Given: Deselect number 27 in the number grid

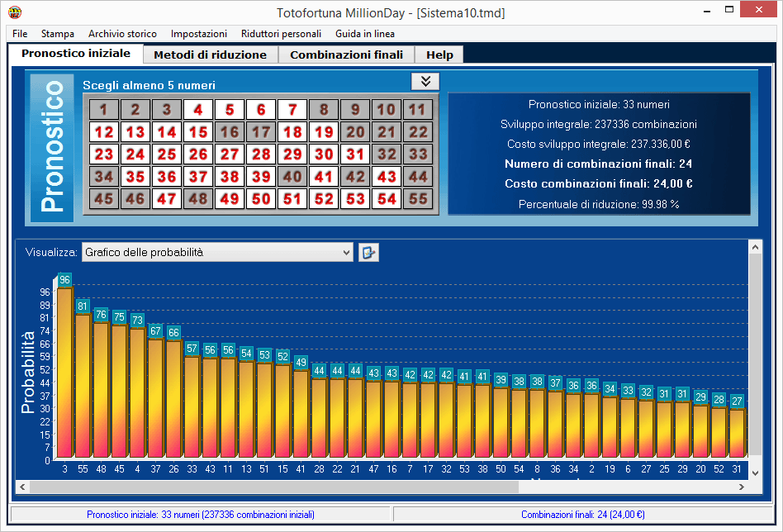Looking at the screenshot, I should tap(230, 154).
